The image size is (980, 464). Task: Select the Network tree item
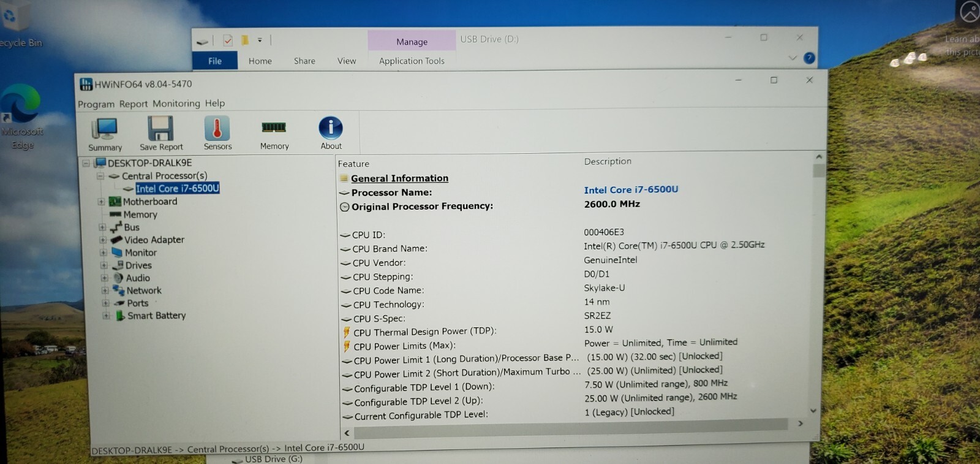[144, 291]
